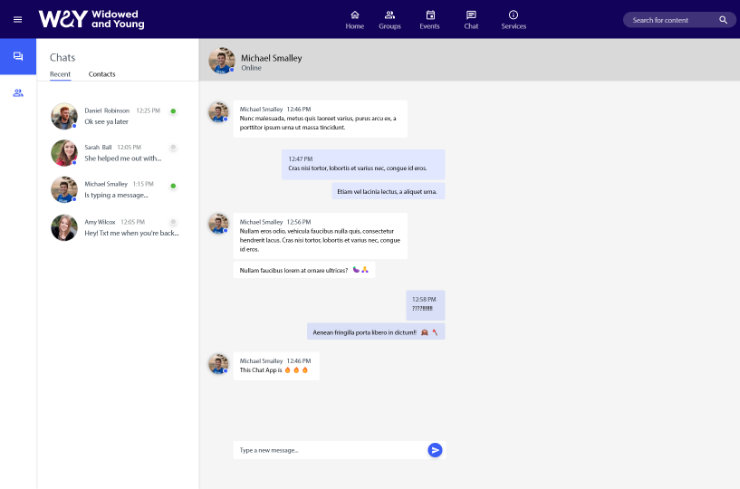Click emoji in the Nullam faucibus message
This screenshot has height=489, width=740.
361,270
